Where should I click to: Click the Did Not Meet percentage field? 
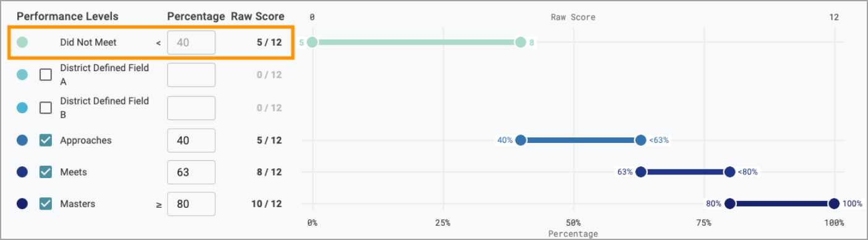click(191, 43)
